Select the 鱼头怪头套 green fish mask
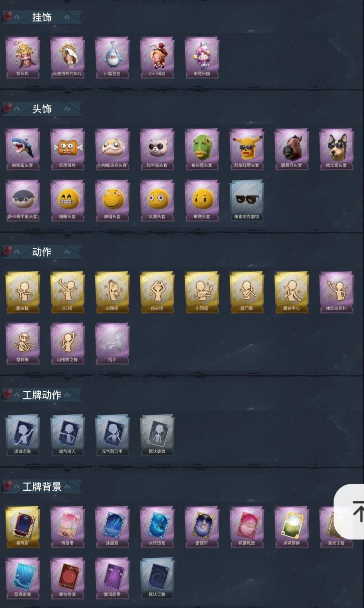Image resolution: width=364 pixels, height=608 pixels. coord(202,149)
